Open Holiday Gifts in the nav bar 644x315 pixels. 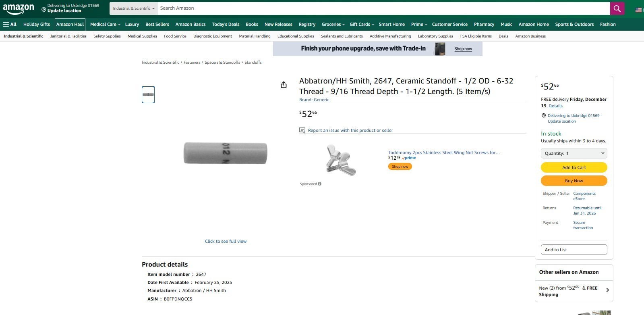point(37,24)
